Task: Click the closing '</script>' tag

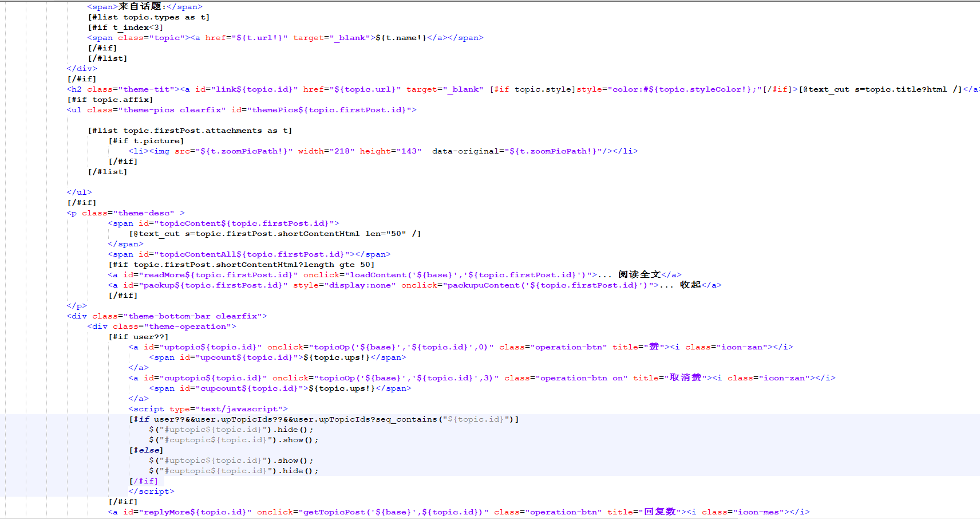Action: 152,492
